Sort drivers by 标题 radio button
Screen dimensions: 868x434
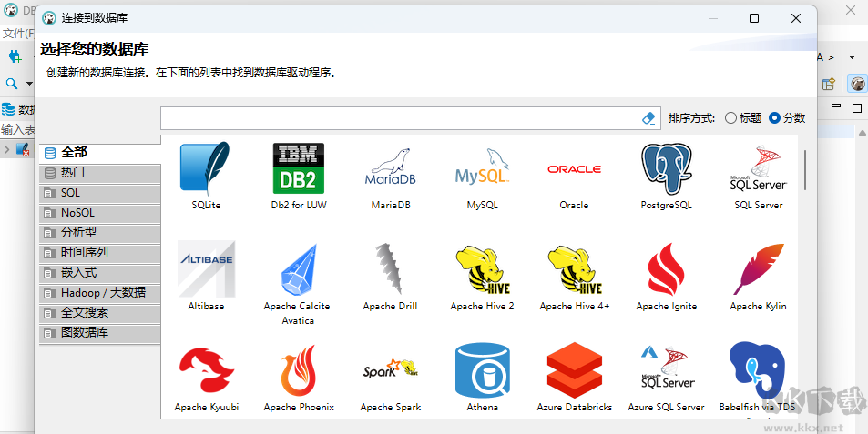pyautogui.click(x=743, y=117)
